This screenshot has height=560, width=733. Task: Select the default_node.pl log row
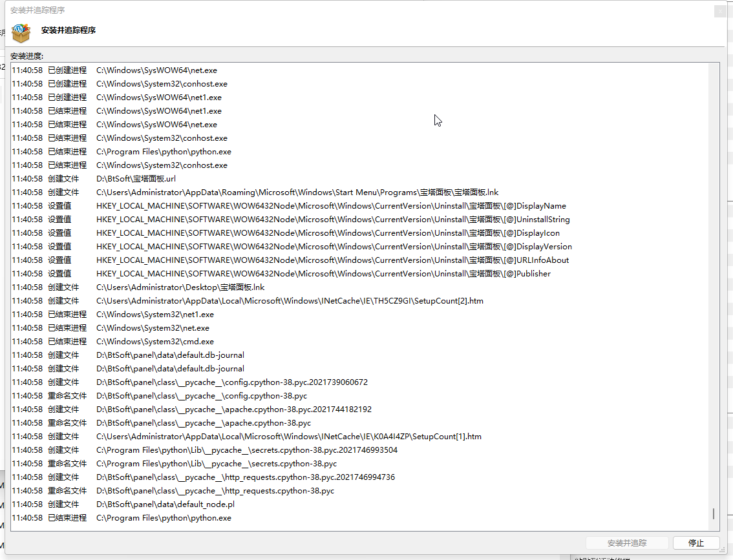click(359, 504)
